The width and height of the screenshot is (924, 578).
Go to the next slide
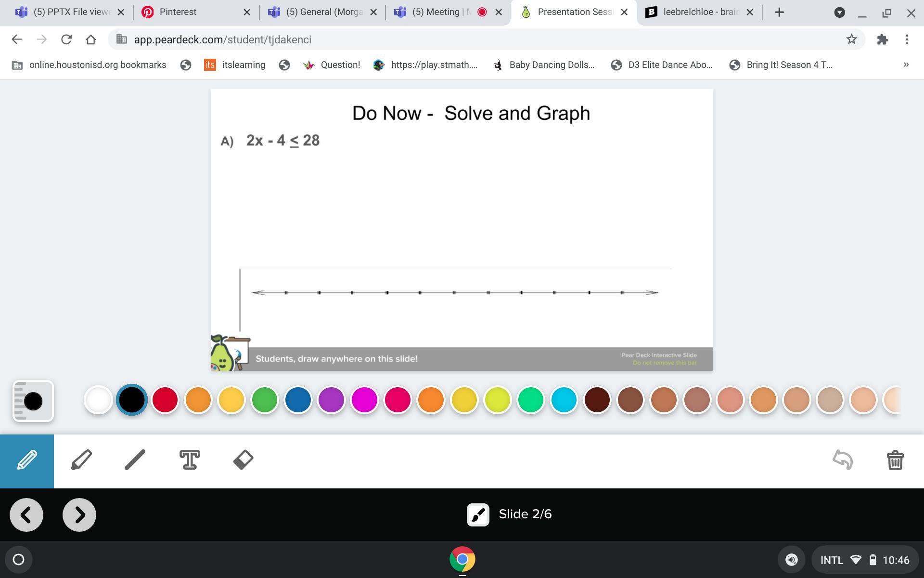[x=79, y=515]
